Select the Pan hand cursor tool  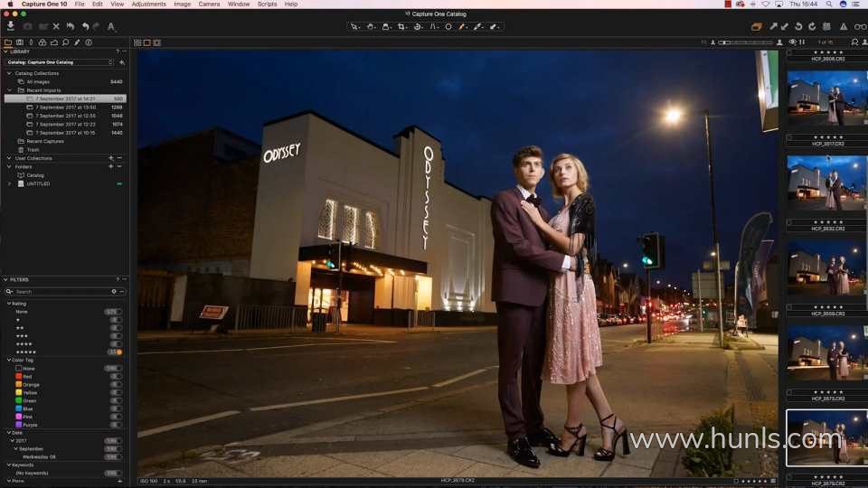371,26
